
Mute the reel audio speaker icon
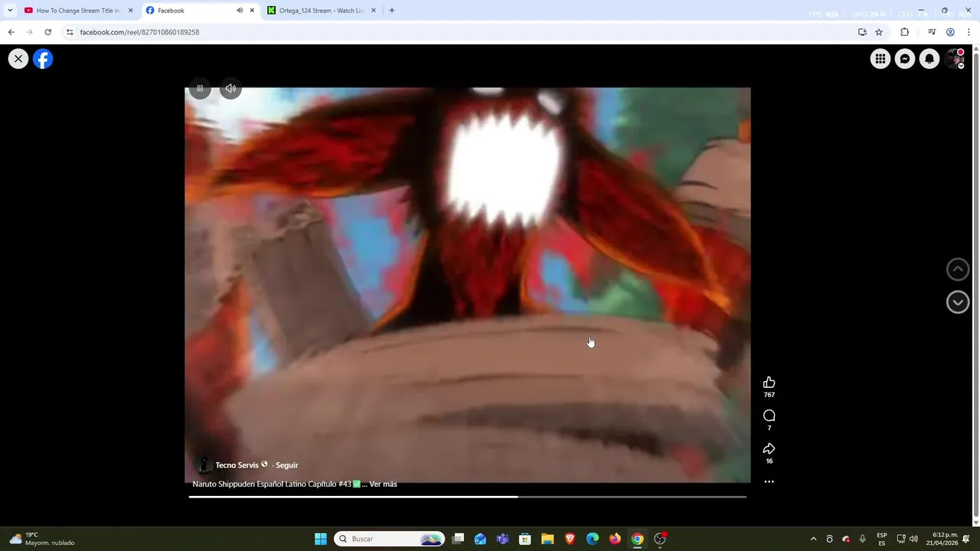tap(230, 89)
